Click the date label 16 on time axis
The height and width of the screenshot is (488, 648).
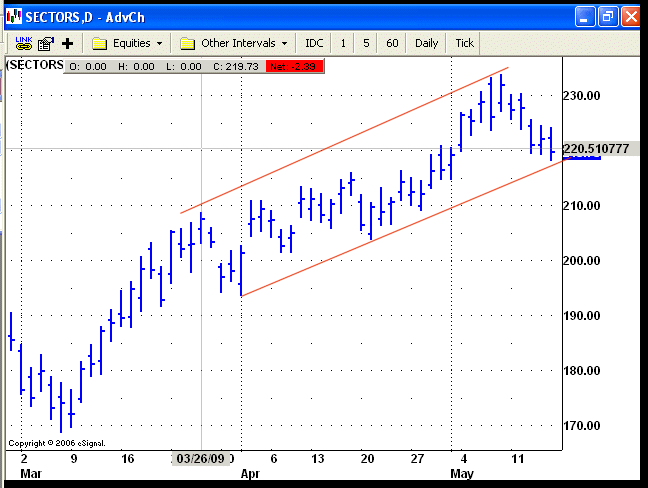tap(127, 459)
